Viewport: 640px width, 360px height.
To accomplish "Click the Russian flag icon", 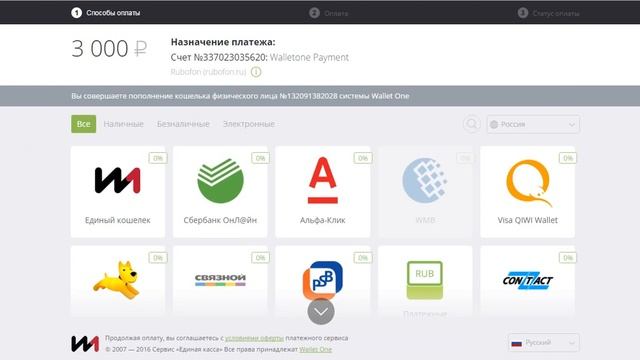I will (516, 343).
